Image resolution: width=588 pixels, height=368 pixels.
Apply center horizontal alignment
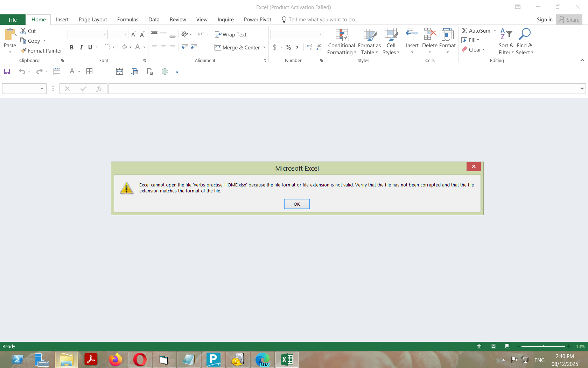click(163, 47)
